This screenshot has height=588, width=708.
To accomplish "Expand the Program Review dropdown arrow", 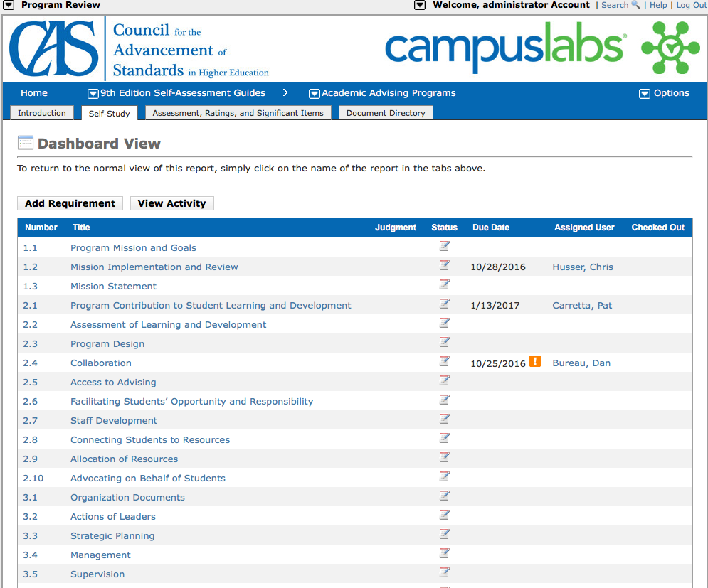I will [9, 5].
